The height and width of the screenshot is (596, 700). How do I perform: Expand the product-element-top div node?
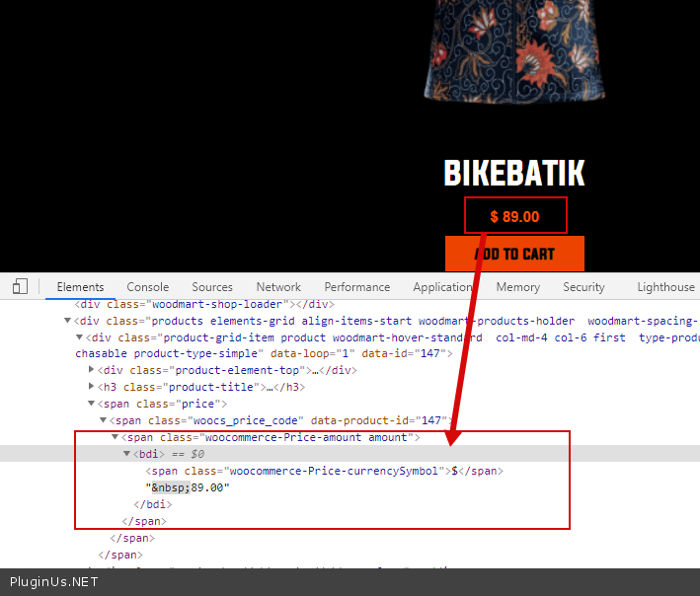(x=93, y=370)
